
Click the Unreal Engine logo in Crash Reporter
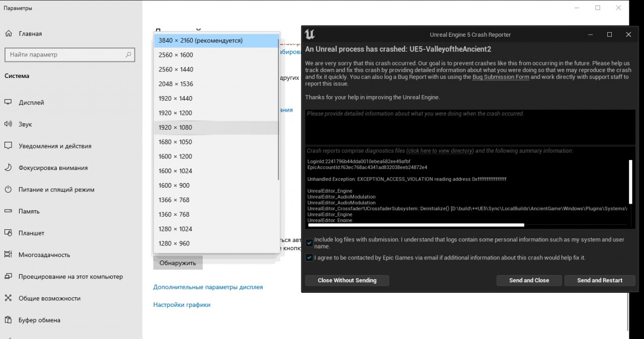(310, 35)
